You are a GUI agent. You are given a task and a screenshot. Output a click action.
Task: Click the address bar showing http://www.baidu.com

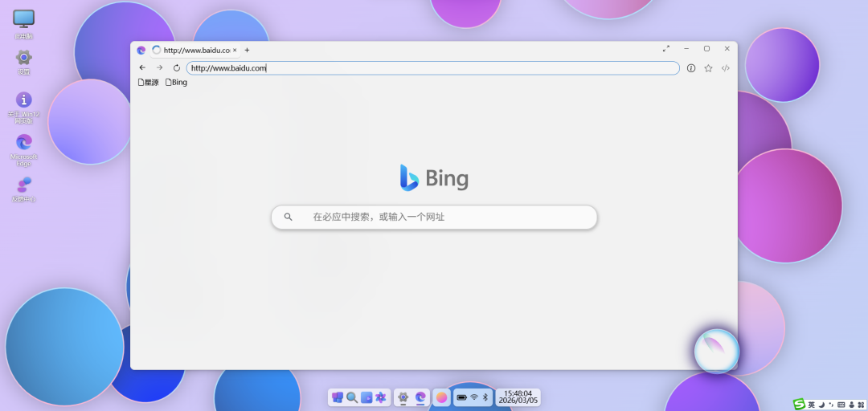[x=433, y=68]
